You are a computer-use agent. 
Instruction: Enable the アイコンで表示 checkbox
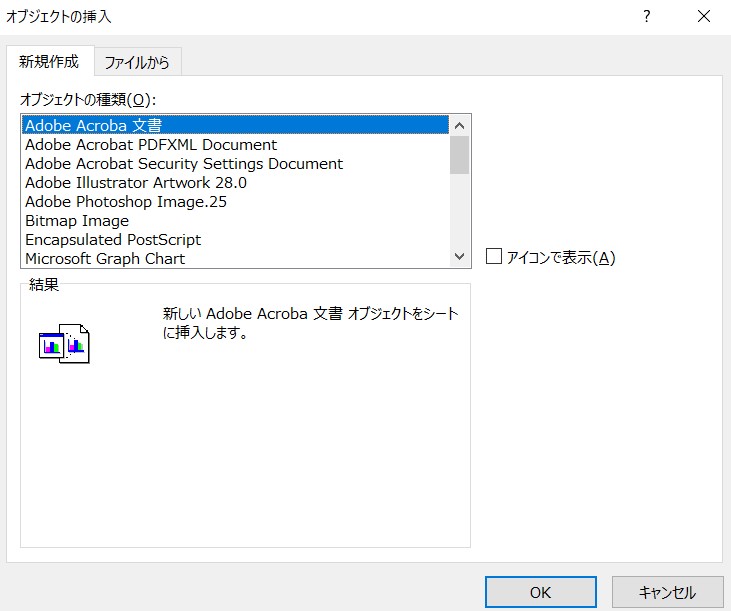494,256
